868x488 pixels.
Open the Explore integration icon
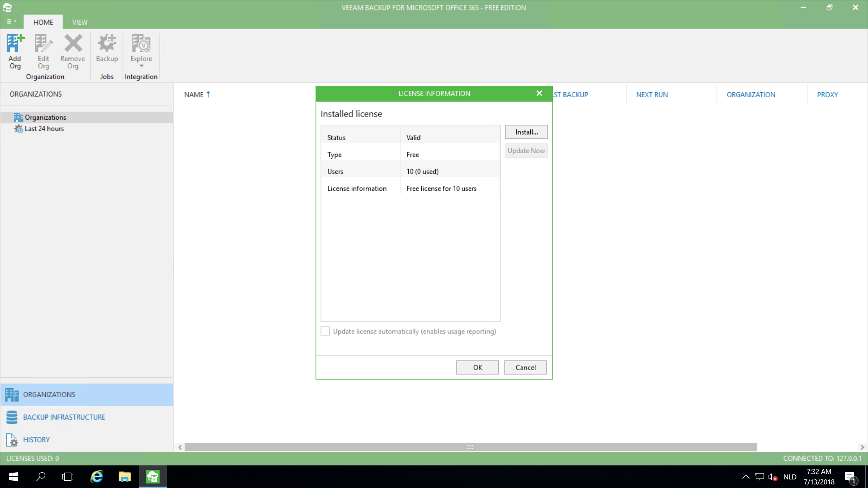coord(141,44)
